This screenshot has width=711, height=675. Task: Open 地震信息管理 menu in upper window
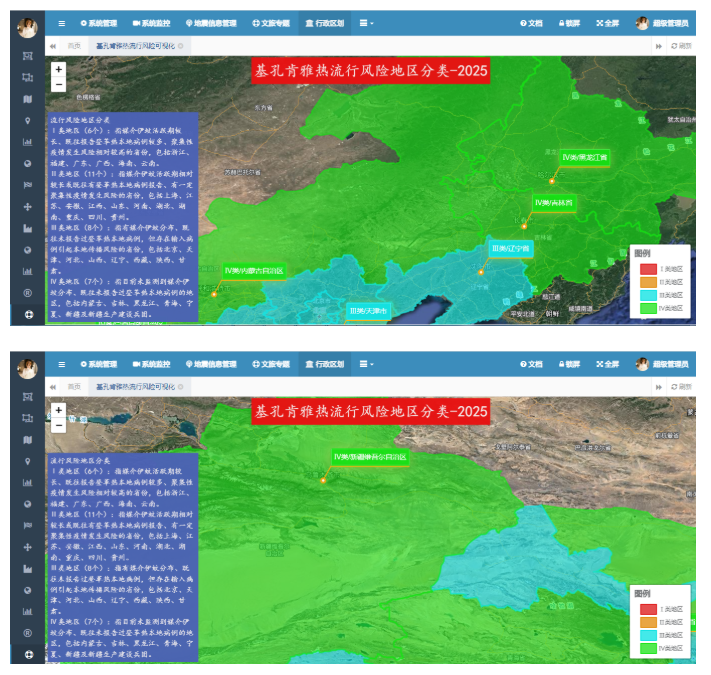(211, 23)
